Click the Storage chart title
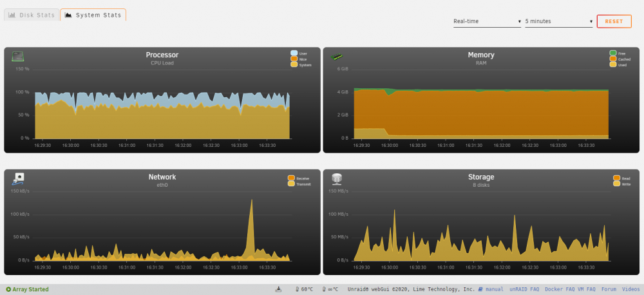This screenshot has width=644, height=295. tap(481, 177)
